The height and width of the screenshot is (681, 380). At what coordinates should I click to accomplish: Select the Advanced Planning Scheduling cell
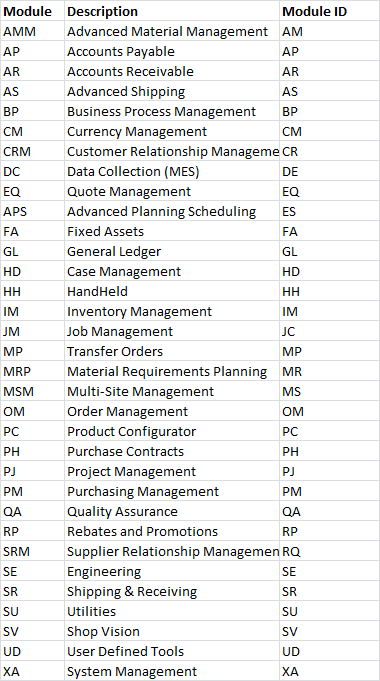pos(172,211)
